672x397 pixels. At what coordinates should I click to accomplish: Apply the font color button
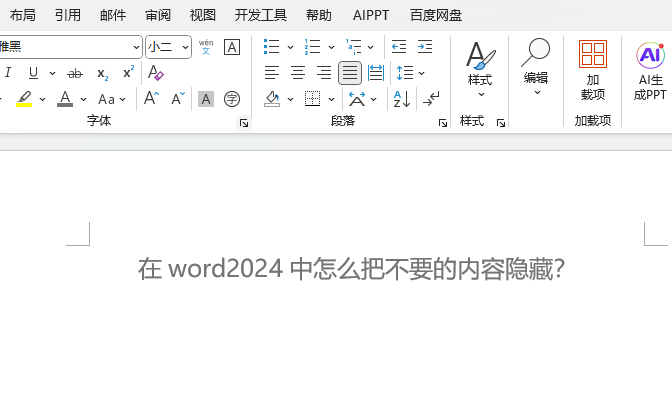click(x=65, y=99)
